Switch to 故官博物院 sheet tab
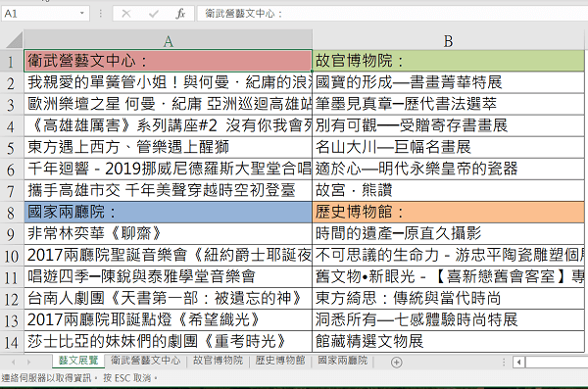Image resolution: width=588 pixels, height=389 pixels. click(x=218, y=361)
